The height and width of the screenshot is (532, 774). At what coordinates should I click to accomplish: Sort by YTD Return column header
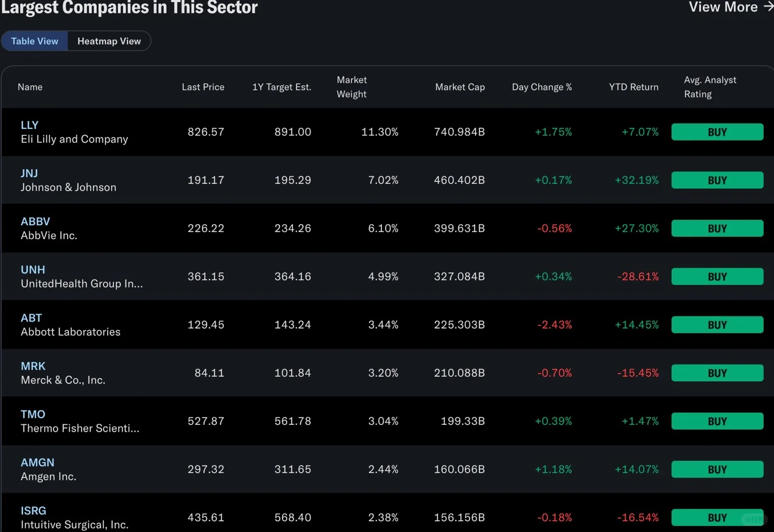tap(633, 87)
